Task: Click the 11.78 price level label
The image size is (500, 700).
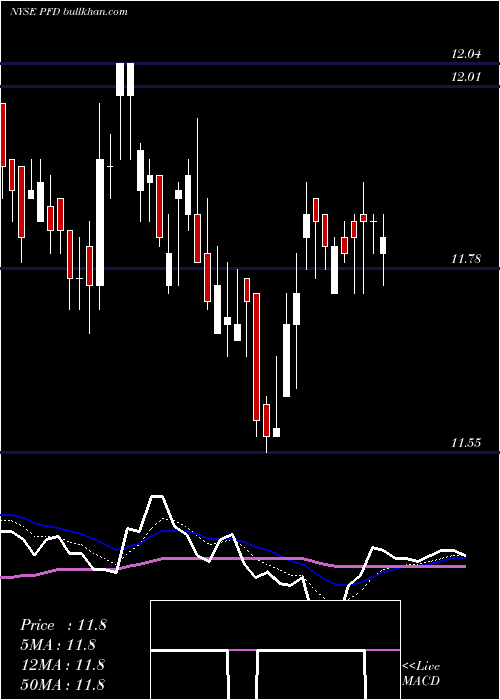Action: pos(466,258)
